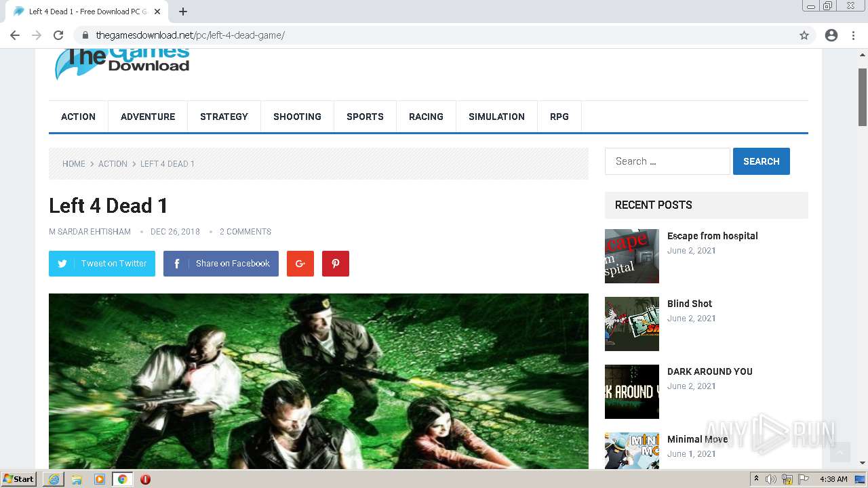Open the Minimal Move thumbnail

(x=632, y=451)
